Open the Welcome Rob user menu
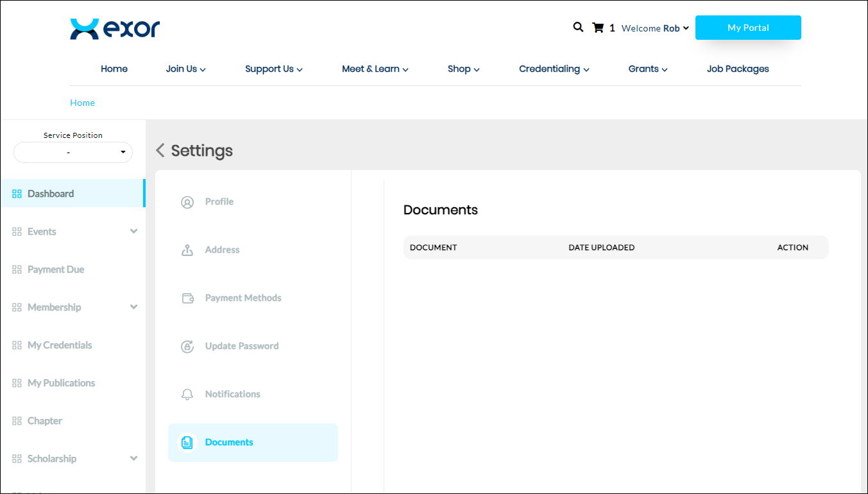868x494 pixels. 655,28
